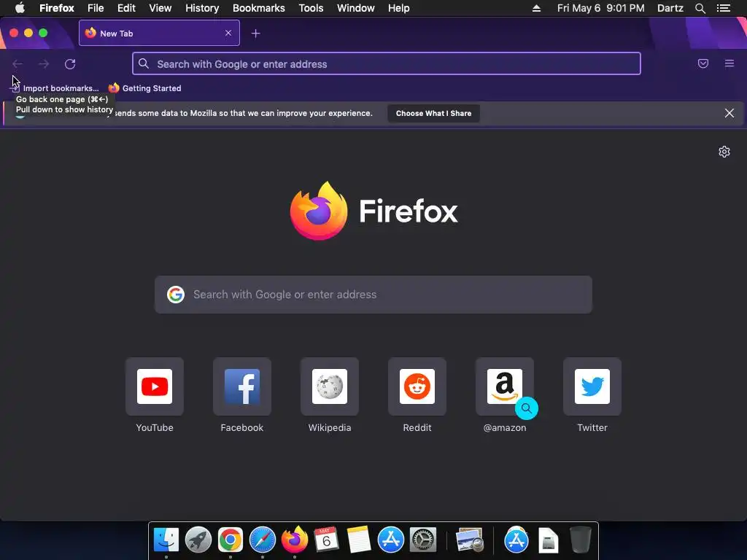Open Safari from the Dock
Screen dimensions: 747x560
pyautogui.click(x=263, y=540)
